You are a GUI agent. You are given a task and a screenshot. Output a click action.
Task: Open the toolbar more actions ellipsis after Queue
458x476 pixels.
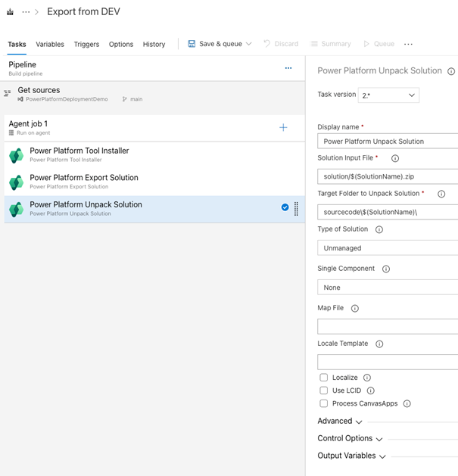[x=408, y=45]
